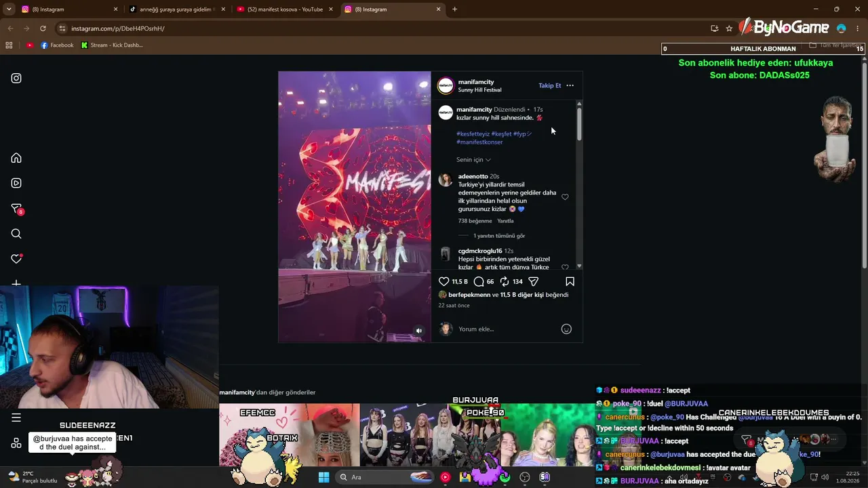Viewport: 868px width, 488px height.
Task: Open comments via the speech bubble icon
Action: point(479,281)
